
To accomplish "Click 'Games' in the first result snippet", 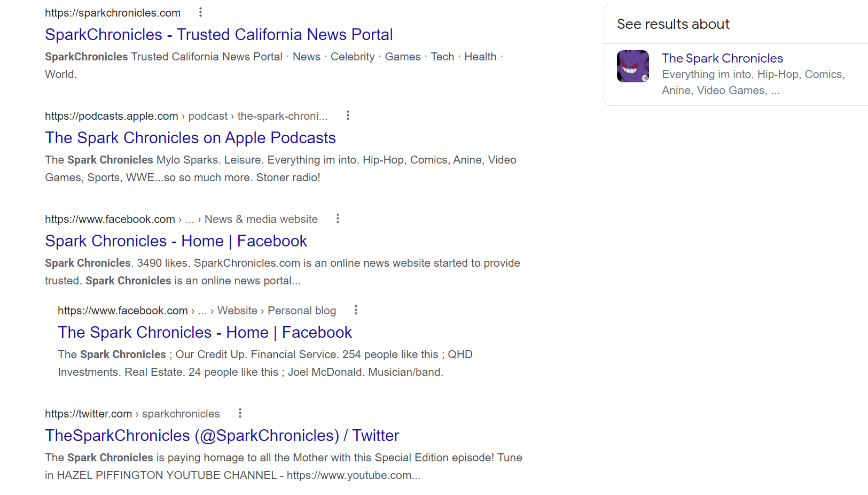I will click(403, 57).
